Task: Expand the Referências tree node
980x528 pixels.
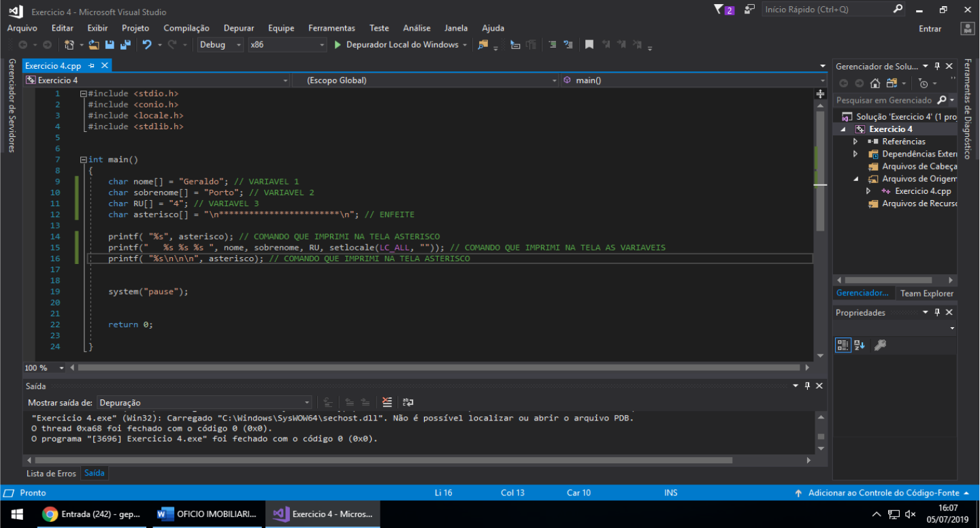Action: (x=856, y=142)
